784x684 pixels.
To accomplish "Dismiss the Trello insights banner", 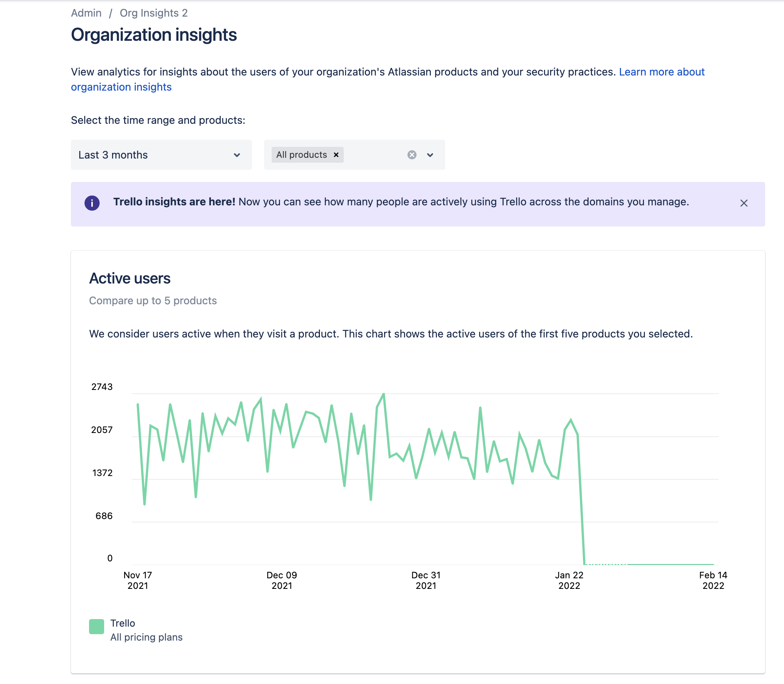I will [744, 203].
